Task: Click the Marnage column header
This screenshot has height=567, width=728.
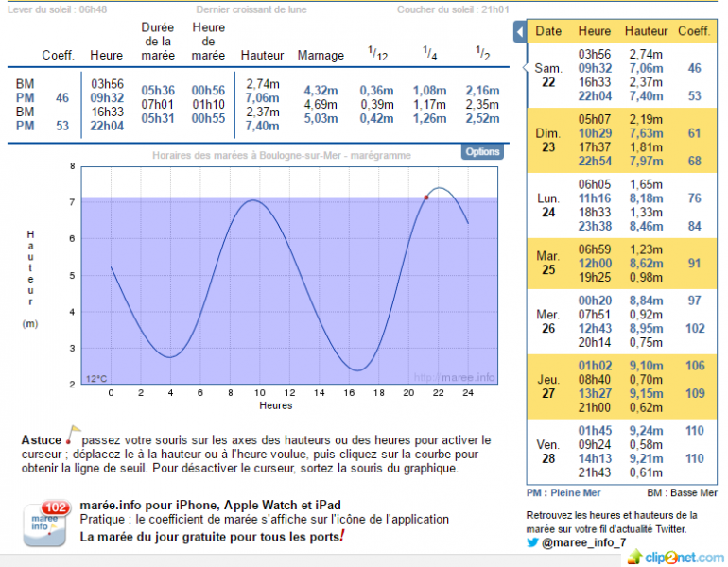Action: (x=321, y=55)
